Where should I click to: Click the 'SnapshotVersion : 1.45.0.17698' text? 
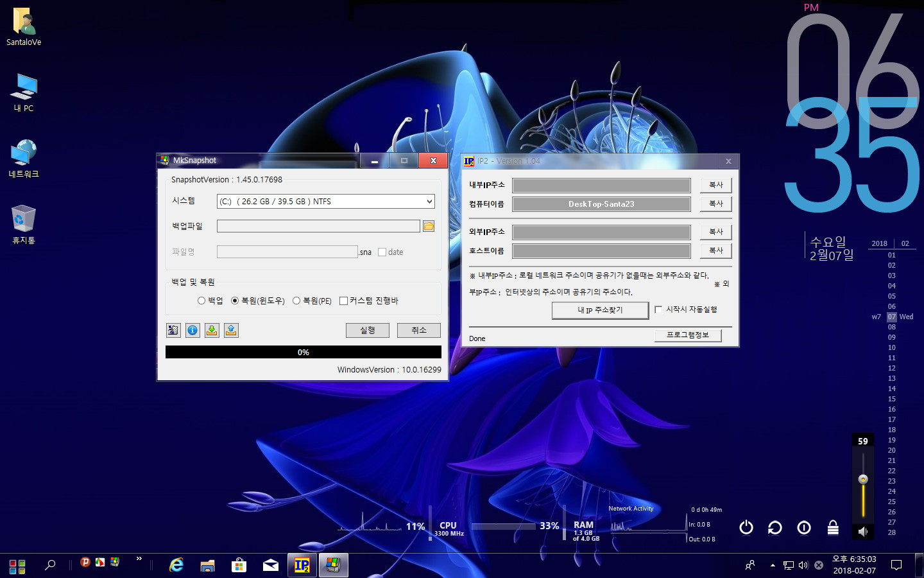[x=227, y=180]
